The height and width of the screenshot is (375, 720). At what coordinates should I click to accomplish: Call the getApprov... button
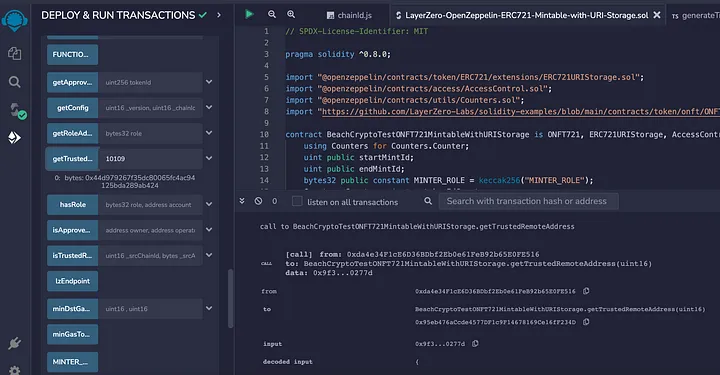coord(72,82)
